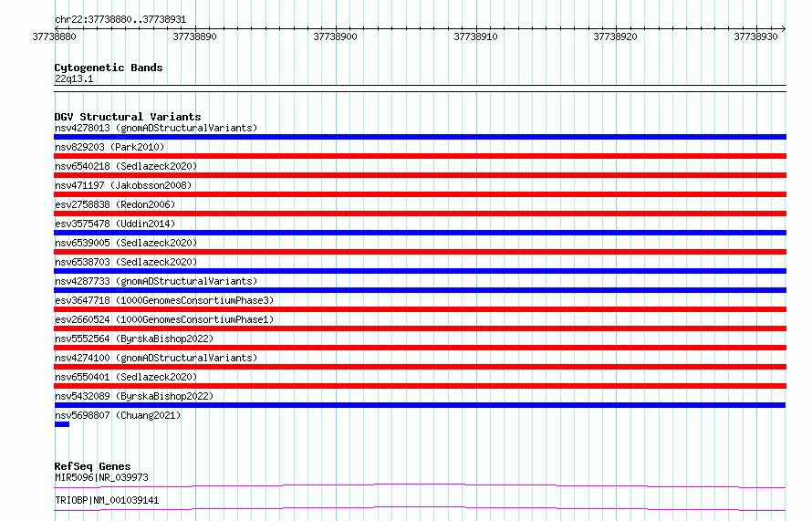Open variant nsv4278013 label
Viewport: 812px width, 521px height.
[x=156, y=128]
